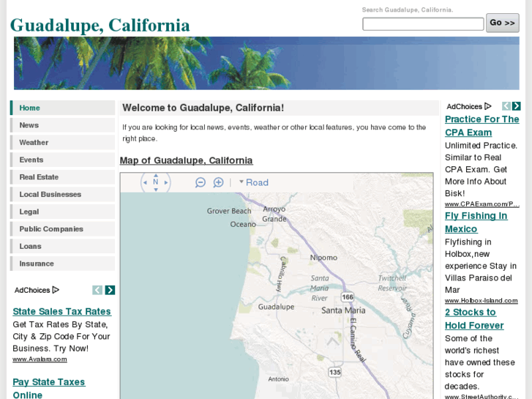Browse the Real Estate section
Image resolution: width=532 pixels, height=399 pixels.
pyautogui.click(x=62, y=177)
